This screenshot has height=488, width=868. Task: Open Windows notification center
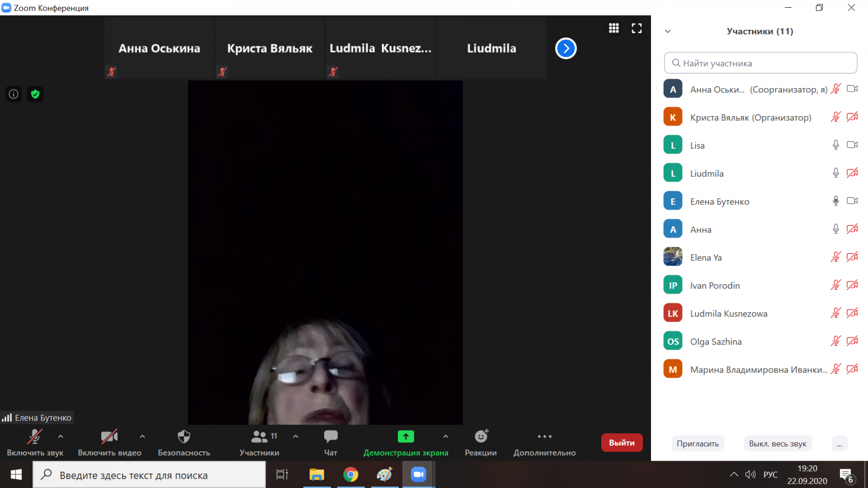(847, 475)
